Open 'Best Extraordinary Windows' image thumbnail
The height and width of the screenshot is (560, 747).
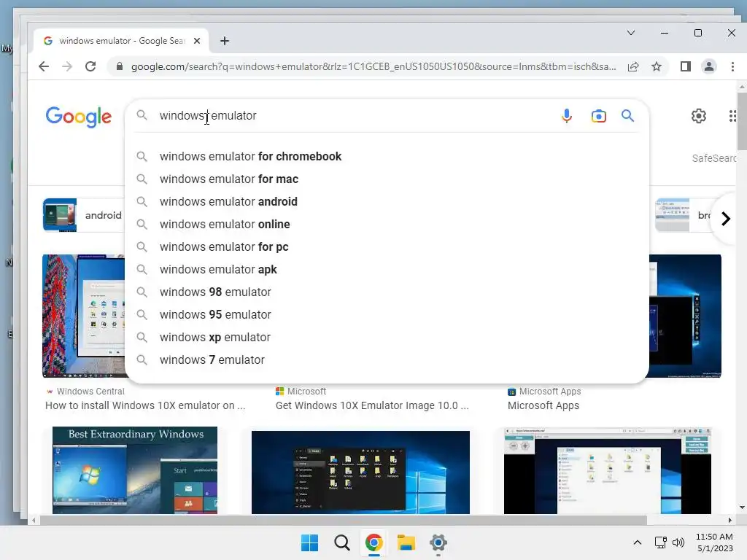coord(135,470)
